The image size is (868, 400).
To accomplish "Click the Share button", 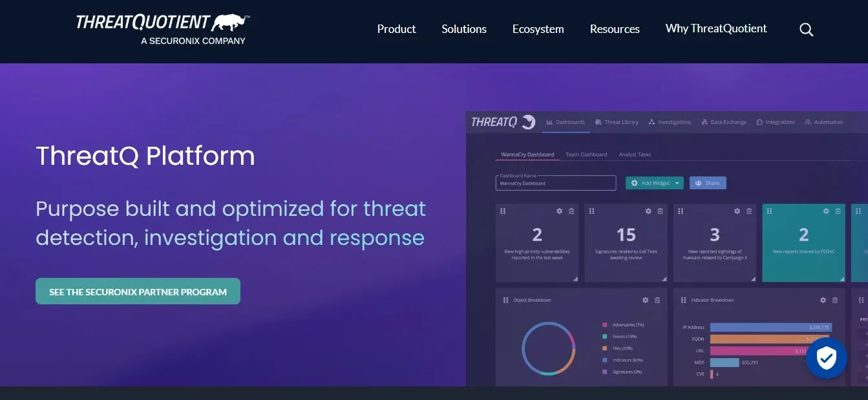I will tap(708, 183).
